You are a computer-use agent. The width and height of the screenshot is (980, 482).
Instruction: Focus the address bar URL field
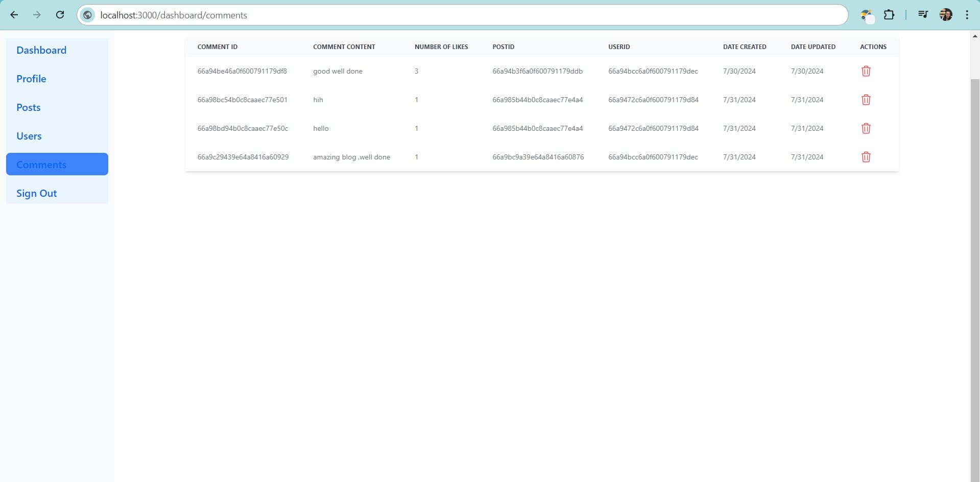[460, 15]
